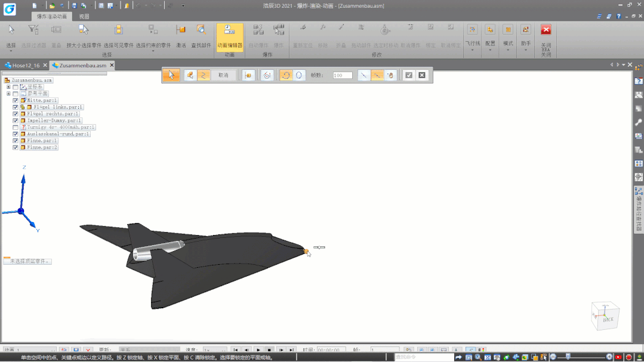644x362 pixels.
Task: Cancel with the X icon in floating toolbar
Action: tap(422, 75)
